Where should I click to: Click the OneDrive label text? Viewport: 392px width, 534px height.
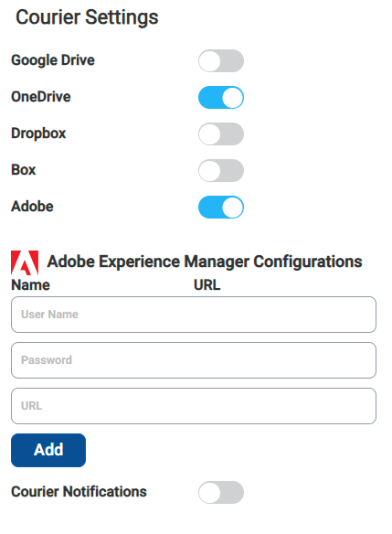tap(41, 97)
